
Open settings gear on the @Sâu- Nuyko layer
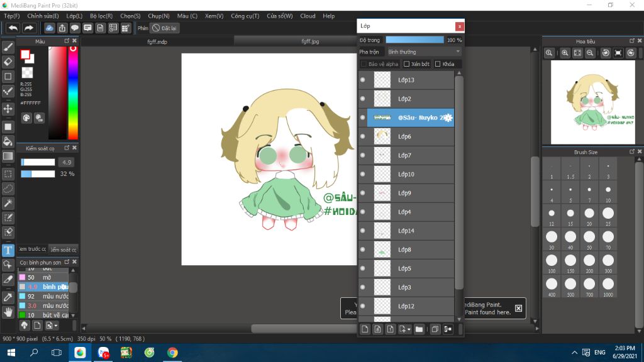[x=448, y=118]
